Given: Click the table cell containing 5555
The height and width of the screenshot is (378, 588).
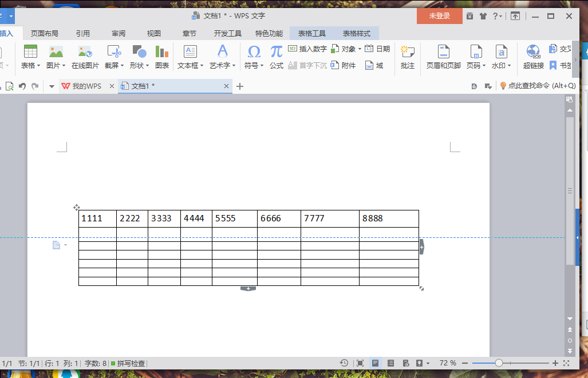Looking at the screenshot, I should [234, 218].
